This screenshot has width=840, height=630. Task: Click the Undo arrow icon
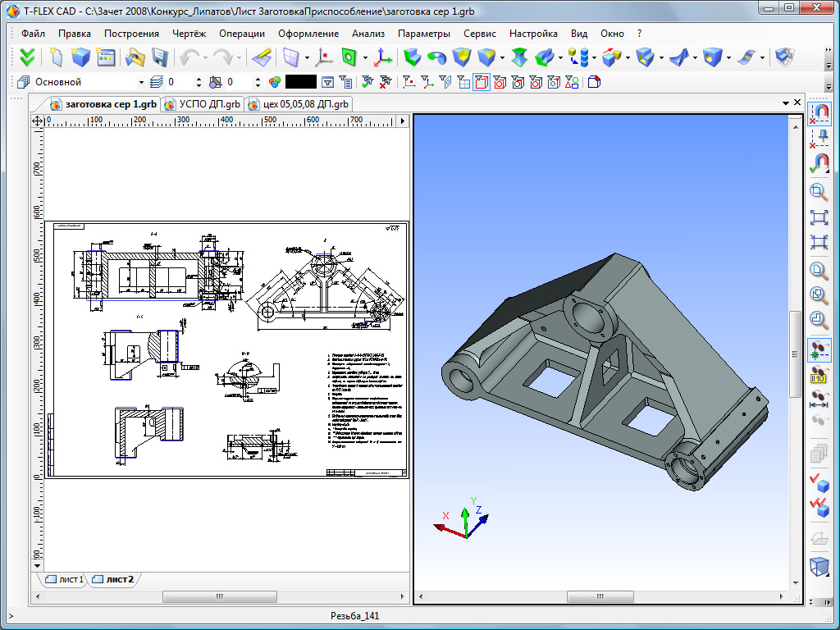coord(189,57)
